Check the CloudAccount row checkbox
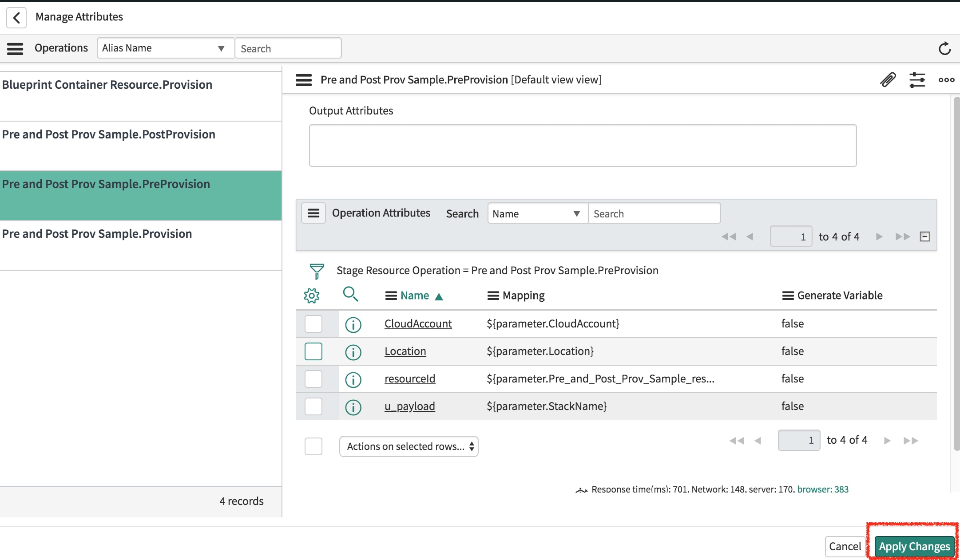 point(313,324)
